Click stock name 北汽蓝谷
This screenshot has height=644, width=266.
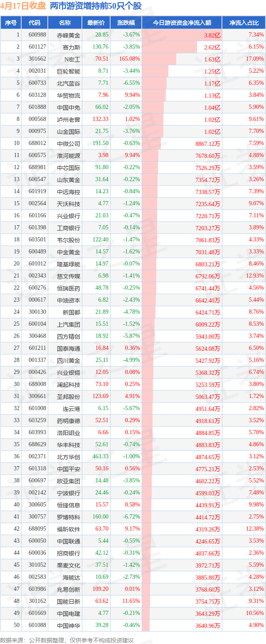(x=69, y=84)
